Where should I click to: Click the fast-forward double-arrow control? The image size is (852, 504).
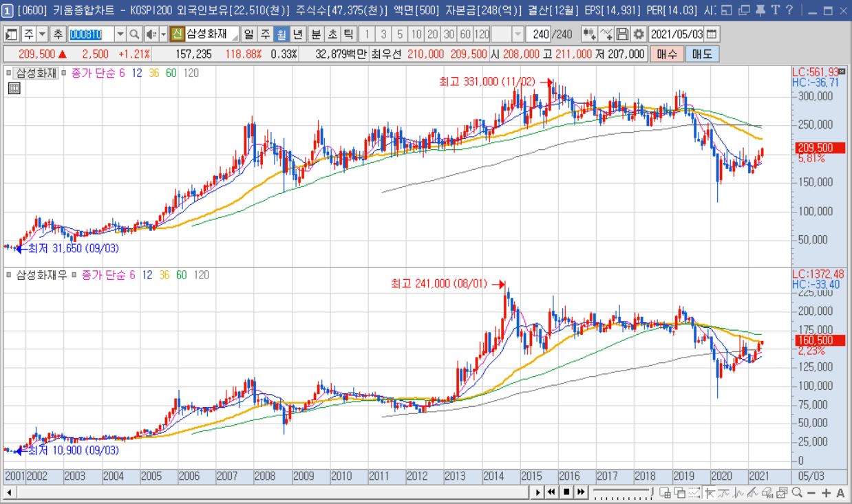[x=581, y=492]
